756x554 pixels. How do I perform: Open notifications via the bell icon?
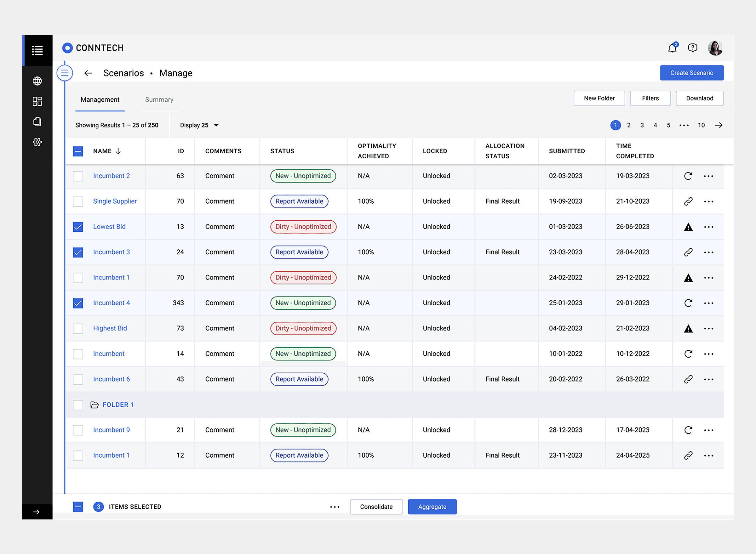(672, 48)
